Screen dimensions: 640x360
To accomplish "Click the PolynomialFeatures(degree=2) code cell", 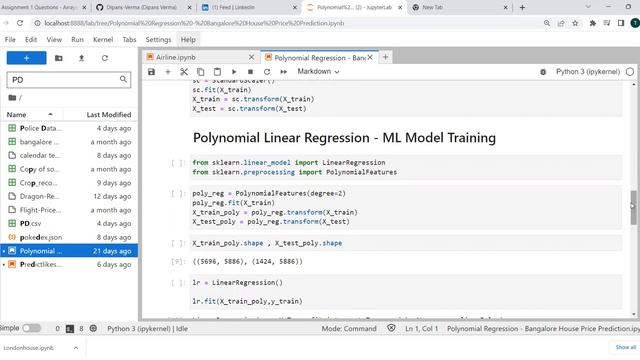I will (x=405, y=207).
